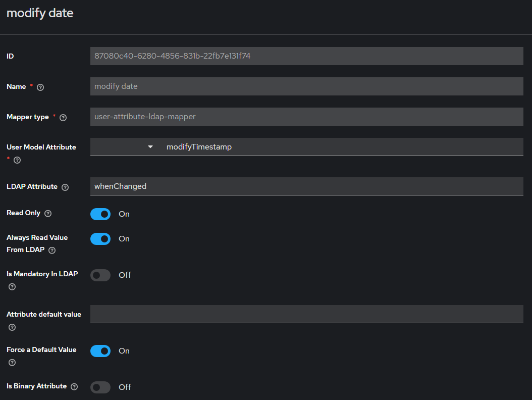Click the ID field value
Viewport: 532px width, 400px height.
point(306,56)
